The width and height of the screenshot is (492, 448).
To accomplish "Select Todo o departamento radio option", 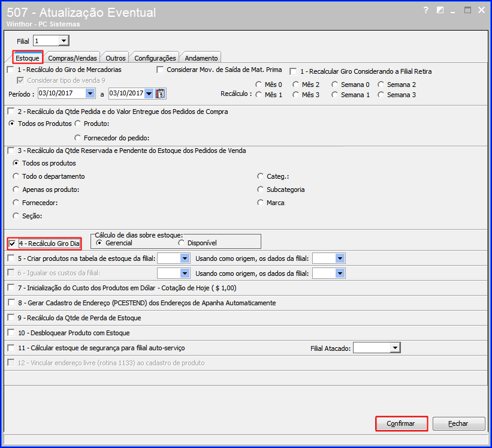I will 16,176.
